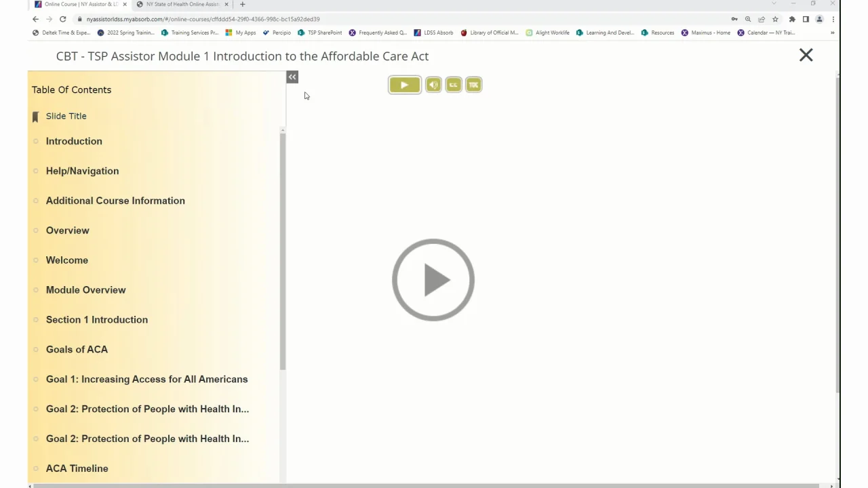Go back with browser back arrow

(35, 19)
